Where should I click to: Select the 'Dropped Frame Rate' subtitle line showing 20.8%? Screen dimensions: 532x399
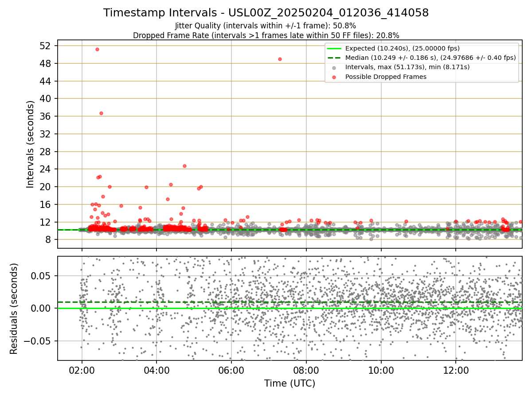(266, 35)
